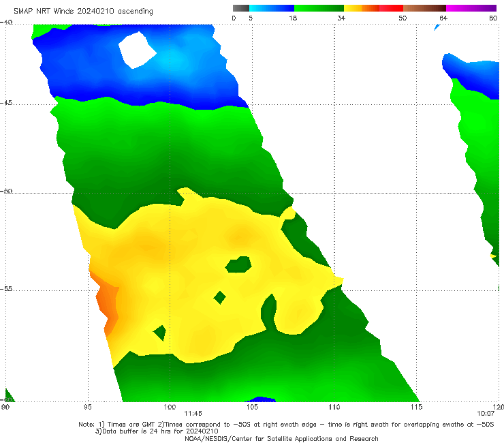The image size is (504, 443).
Task: Click the longitude label "120"
Action: pyautogui.click(x=499, y=407)
